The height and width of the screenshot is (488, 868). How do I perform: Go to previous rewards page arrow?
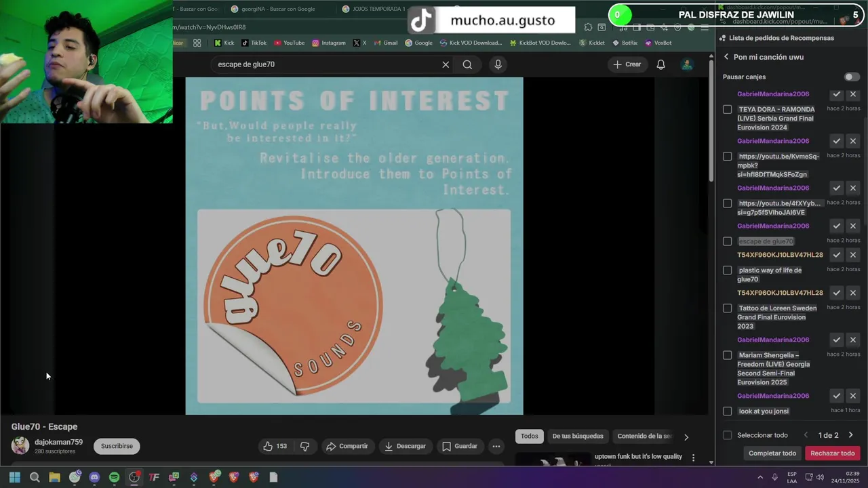click(x=806, y=435)
